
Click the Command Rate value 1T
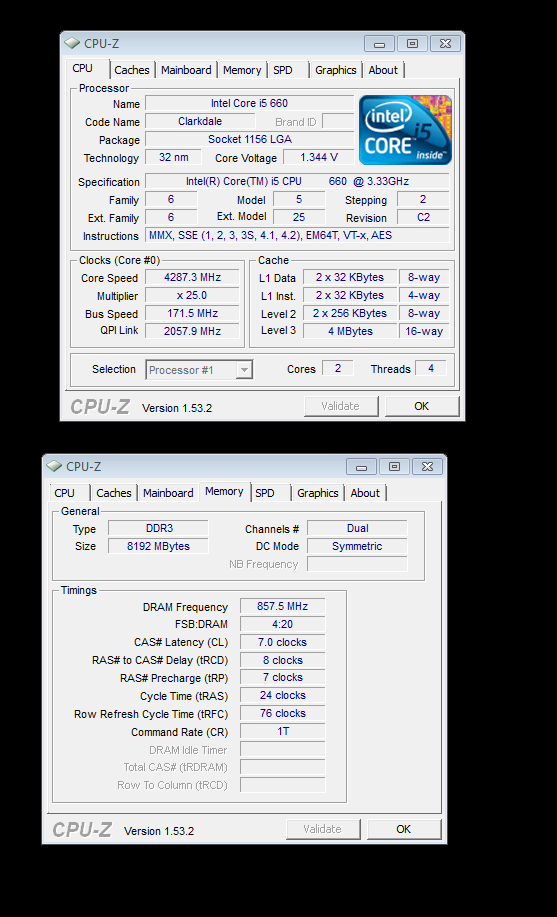tap(283, 732)
